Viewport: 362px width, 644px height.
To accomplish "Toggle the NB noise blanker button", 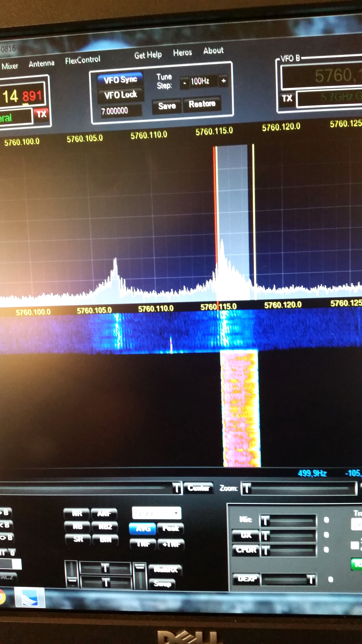I will point(78,526).
